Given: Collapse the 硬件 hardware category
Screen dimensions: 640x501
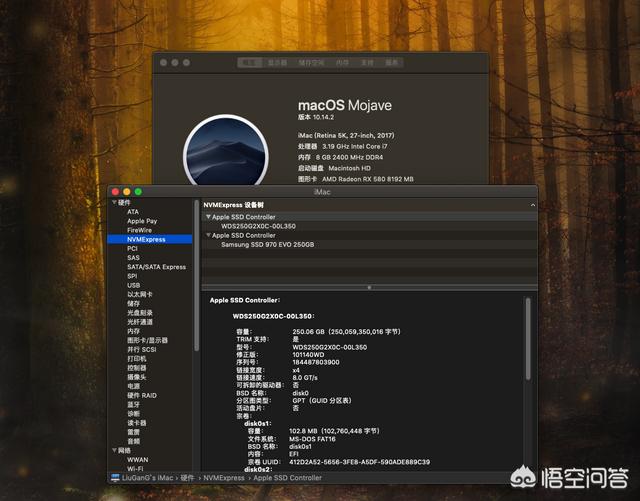Looking at the screenshot, I should [113, 203].
